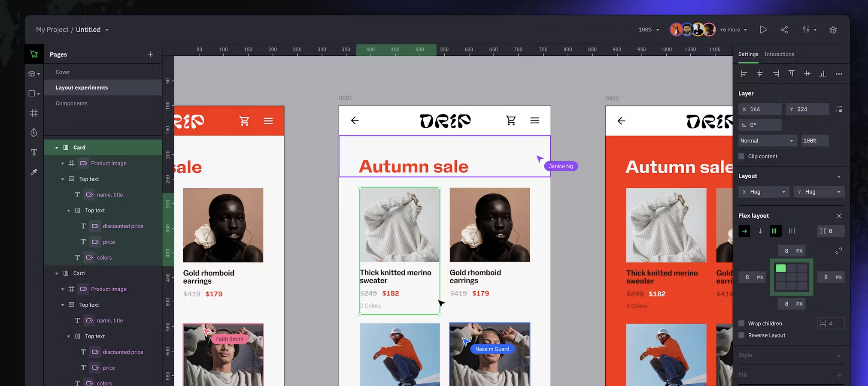The image size is (868, 386).
Task: Open the 100% zoom dropdown
Action: pyautogui.click(x=649, y=30)
